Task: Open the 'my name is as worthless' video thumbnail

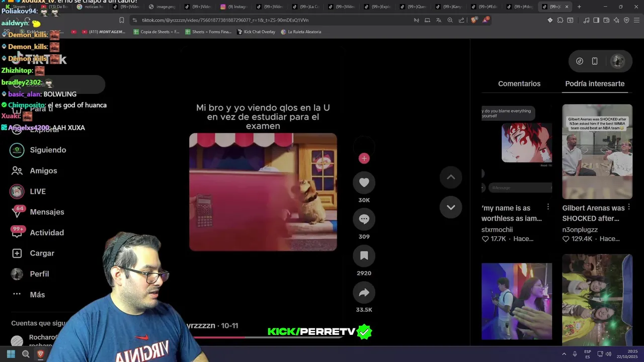Action: (517, 151)
